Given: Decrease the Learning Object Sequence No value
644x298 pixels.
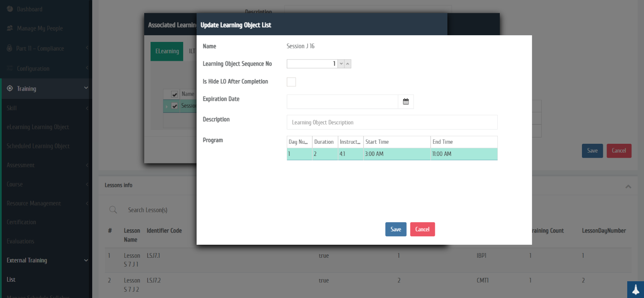Looking at the screenshot, I should pyautogui.click(x=341, y=64).
